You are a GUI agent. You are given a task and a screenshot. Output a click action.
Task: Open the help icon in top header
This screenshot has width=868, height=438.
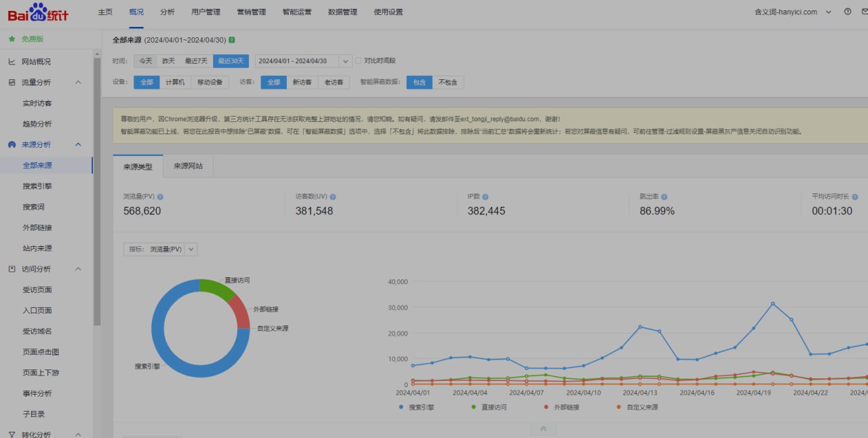click(848, 12)
